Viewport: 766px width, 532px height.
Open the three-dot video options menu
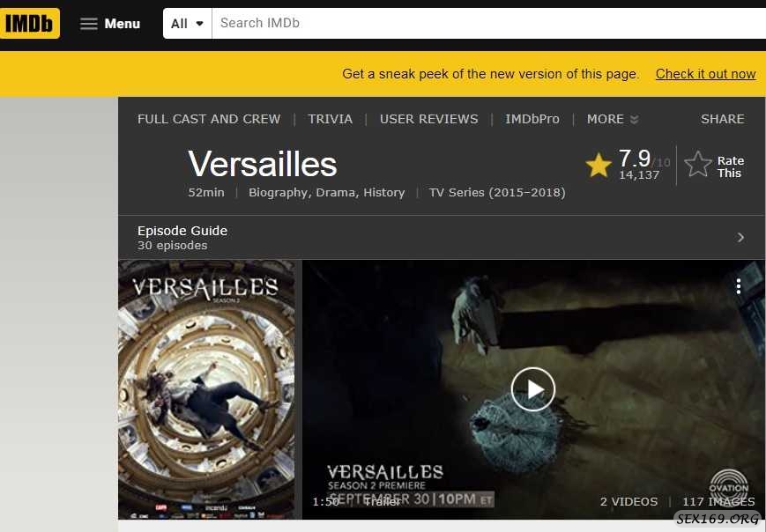click(738, 286)
